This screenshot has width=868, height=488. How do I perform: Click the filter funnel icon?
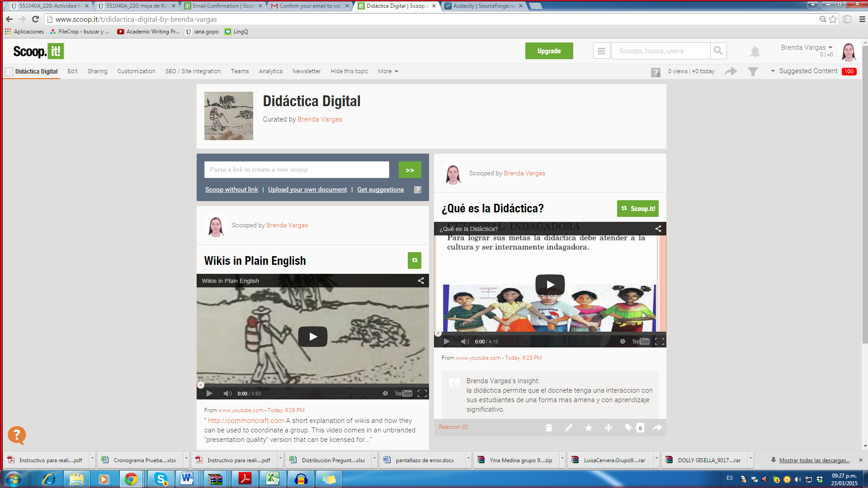click(753, 71)
